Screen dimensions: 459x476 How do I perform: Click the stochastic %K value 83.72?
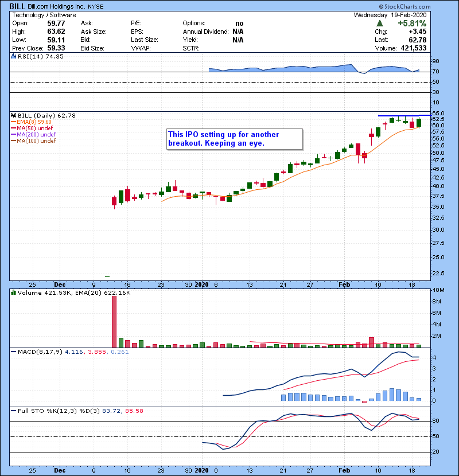[111, 411]
